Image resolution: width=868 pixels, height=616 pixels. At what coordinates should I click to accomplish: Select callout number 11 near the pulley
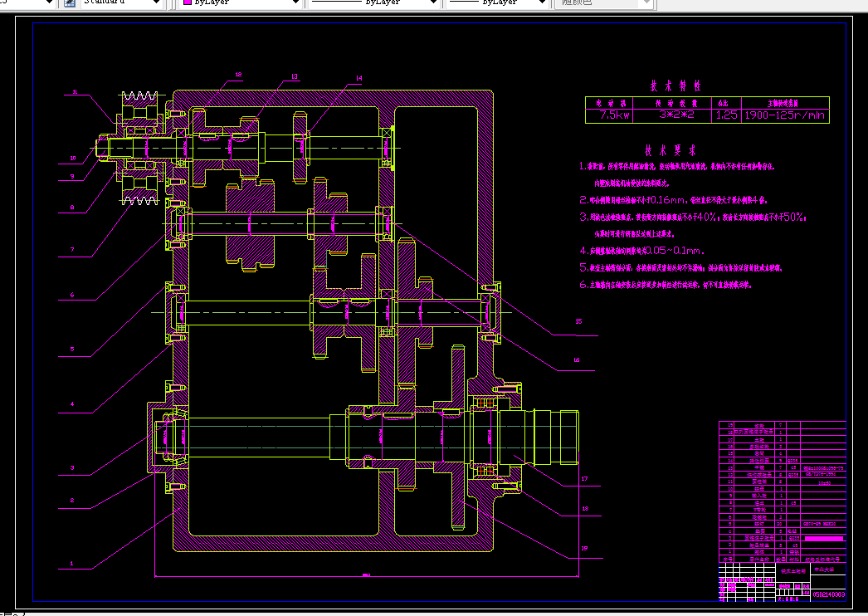pyautogui.click(x=75, y=92)
